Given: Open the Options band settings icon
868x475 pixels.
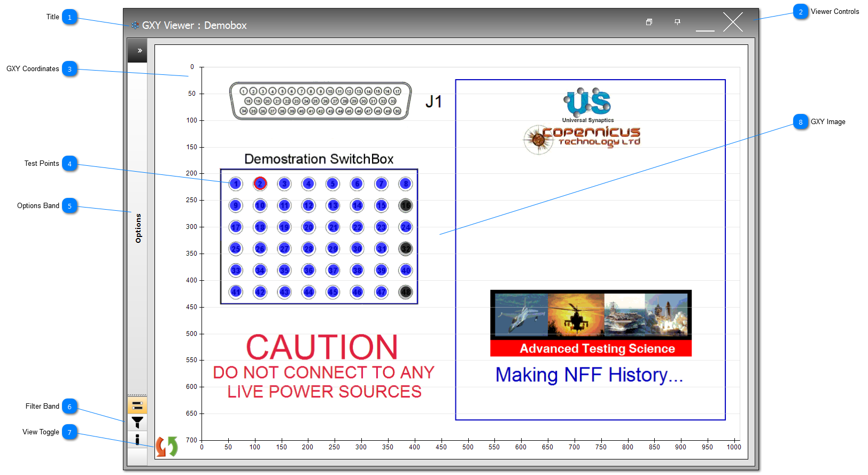Looking at the screenshot, I should click(x=137, y=405).
